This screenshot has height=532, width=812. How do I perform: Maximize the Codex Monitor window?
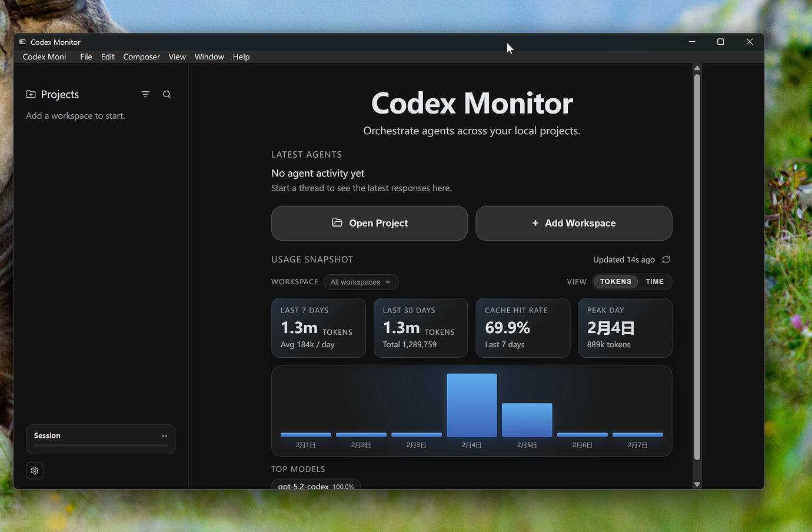point(720,42)
